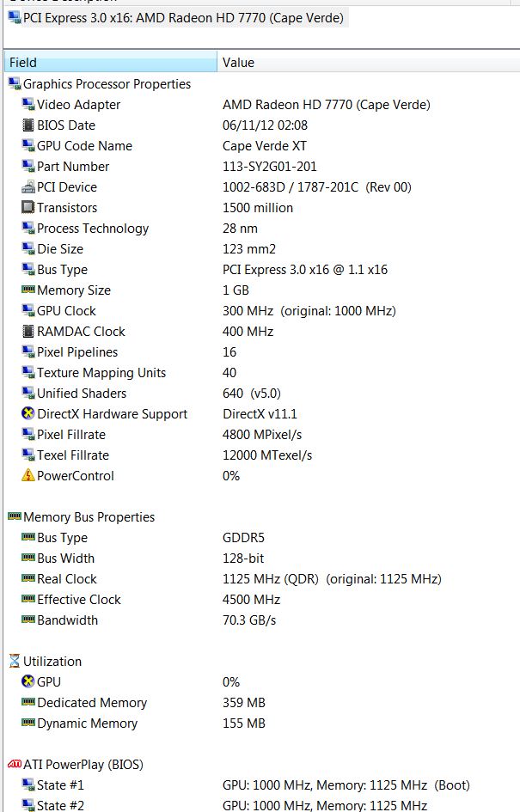Select the '359 MB' dedicated memory value
The image size is (520, 812).
(x=243, y=703)
